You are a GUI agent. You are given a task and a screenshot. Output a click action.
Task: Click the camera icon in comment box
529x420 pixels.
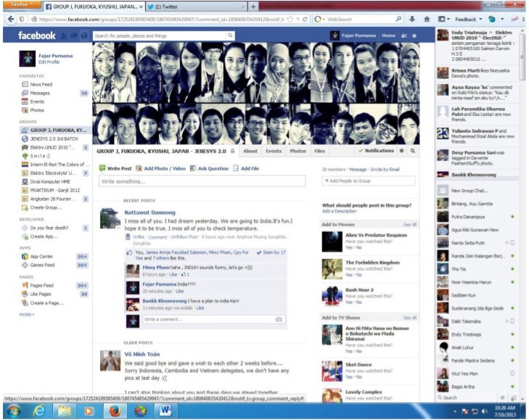tap(279, 319)
